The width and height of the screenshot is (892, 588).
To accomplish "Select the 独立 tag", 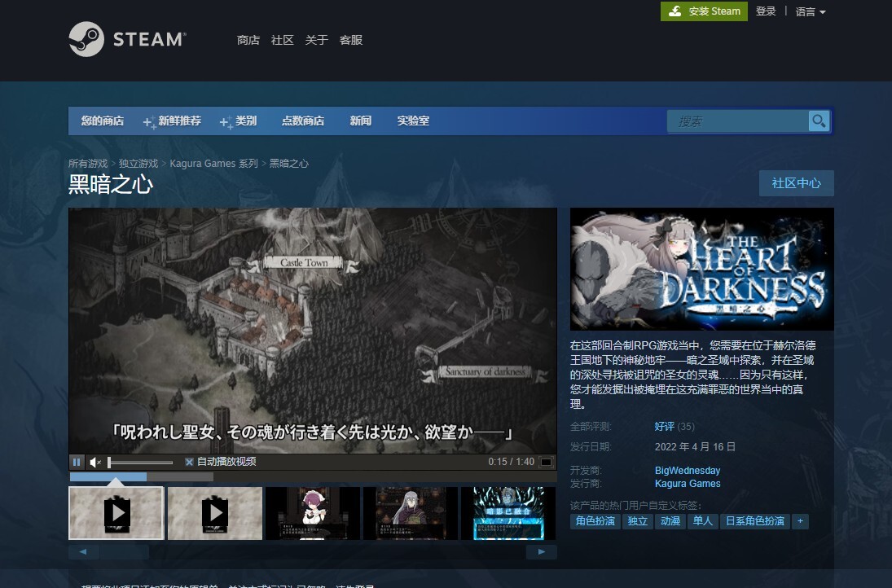I will (637, 521).
